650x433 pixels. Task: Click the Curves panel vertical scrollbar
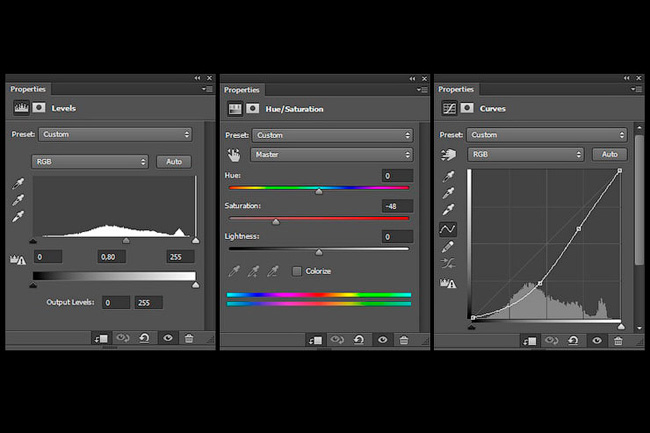point(639,199)
